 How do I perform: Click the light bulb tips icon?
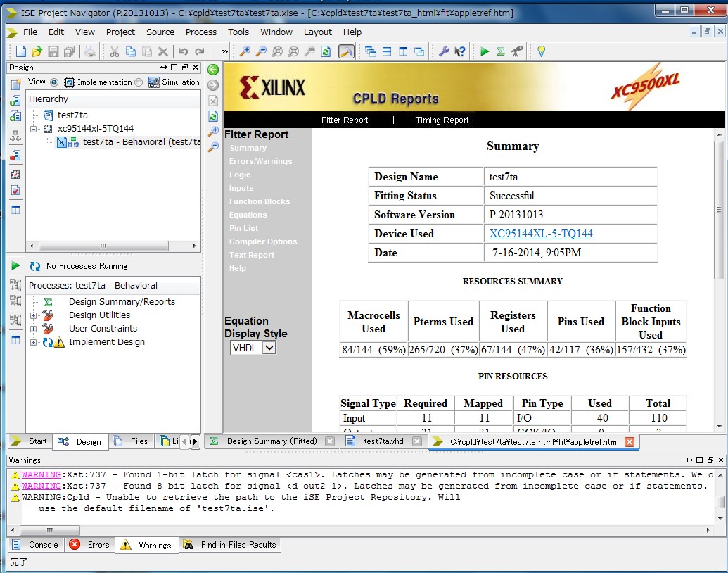[x=541, y=51]
